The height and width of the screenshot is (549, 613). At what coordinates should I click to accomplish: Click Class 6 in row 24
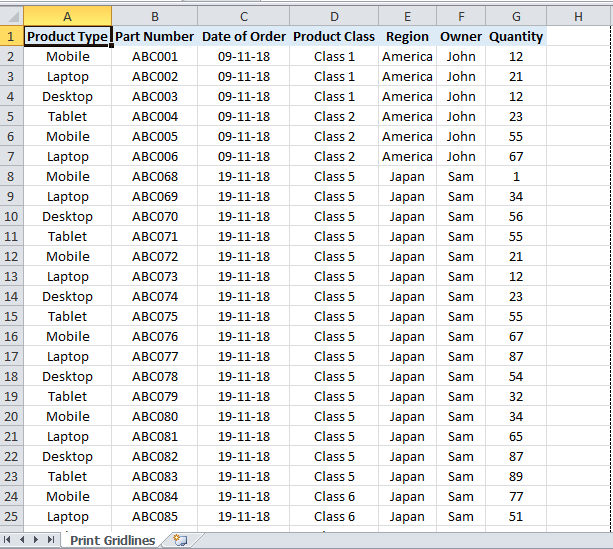334,496
